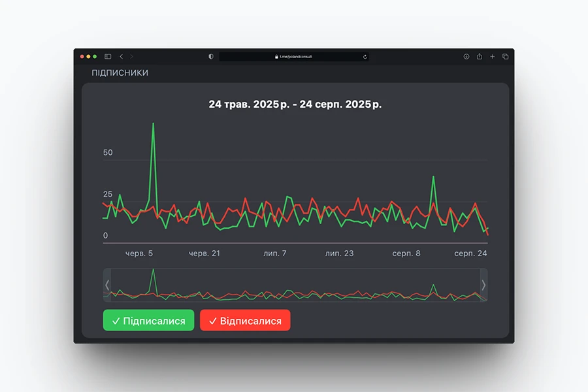The width and height of the screenshot is (588, 392).
Task: Click the date range title text
Action: click(x=295, y=105)
